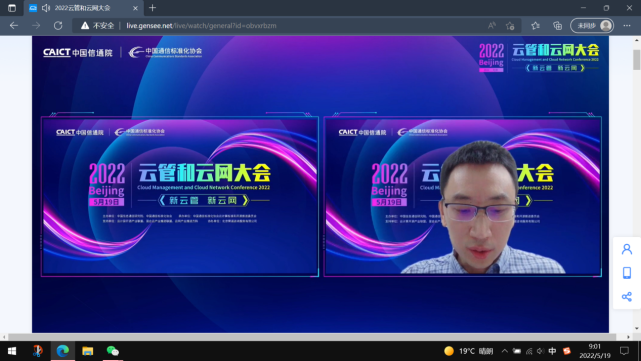Click the mobile phone icon in side panel

(627, 273)
